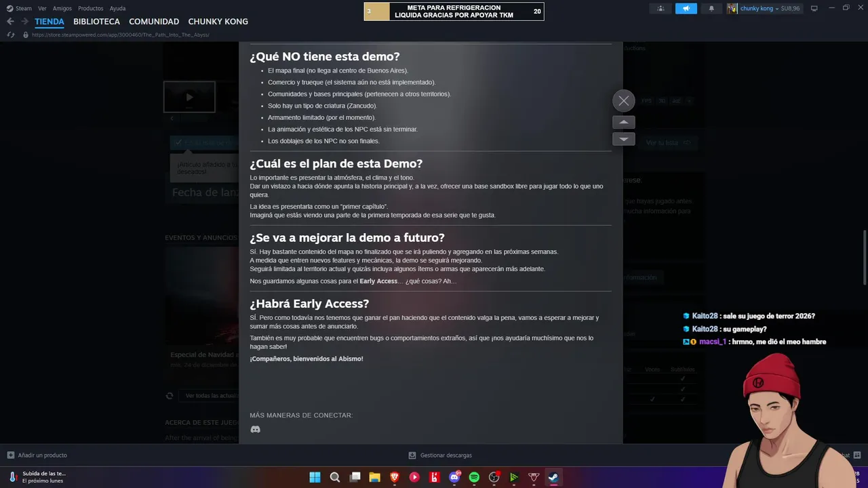Open the green arrow app in taskbar
The image size is (868, 488).
[x=514, y=477]
